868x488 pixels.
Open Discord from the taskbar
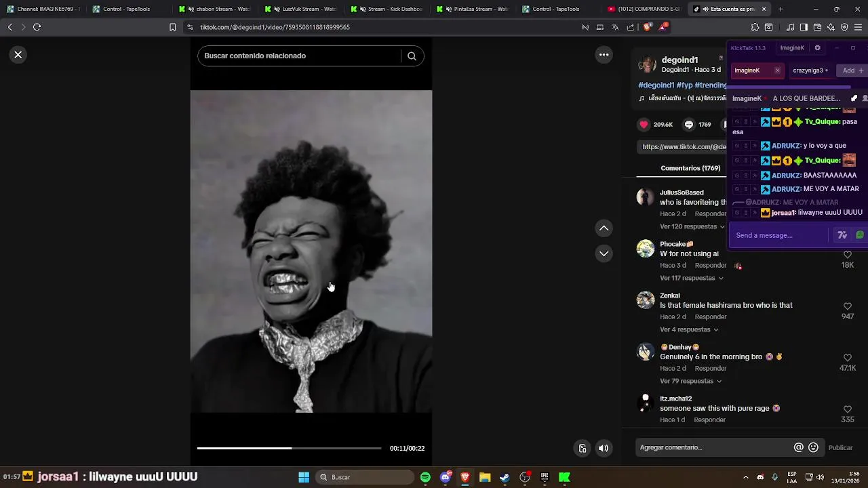pyautogui.click(x=446, y=477)
